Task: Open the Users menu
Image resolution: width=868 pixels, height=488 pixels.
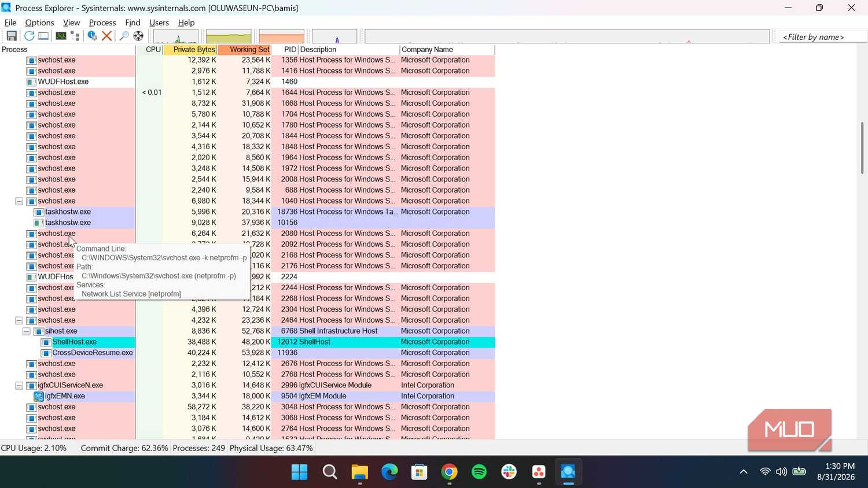Action: click(159, 23)
